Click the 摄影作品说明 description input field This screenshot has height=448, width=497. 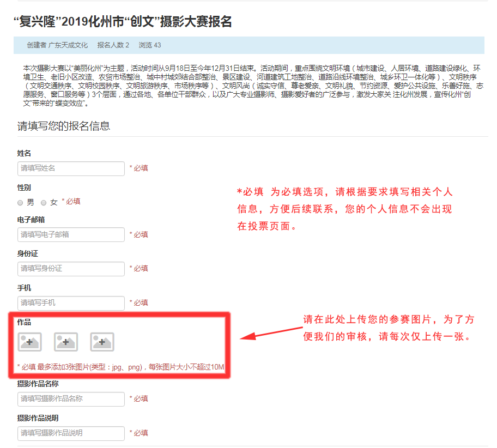[71, 433]
